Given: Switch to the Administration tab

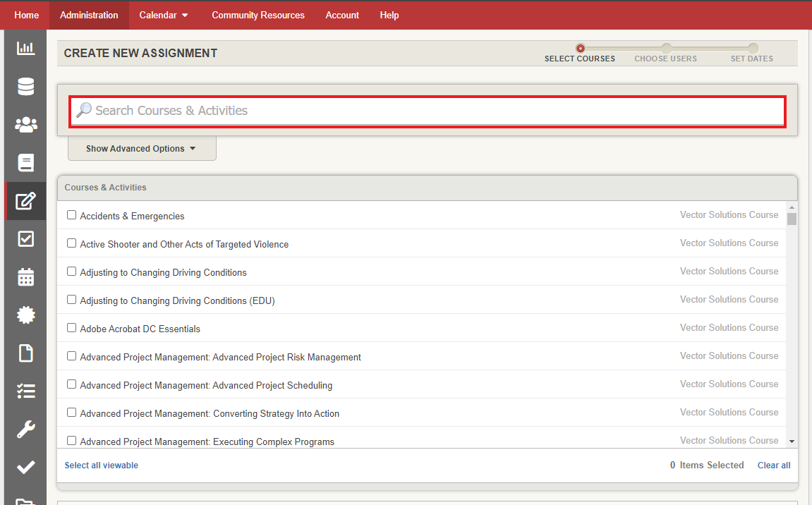Looking at the screenshot, I should pos(88,14).
